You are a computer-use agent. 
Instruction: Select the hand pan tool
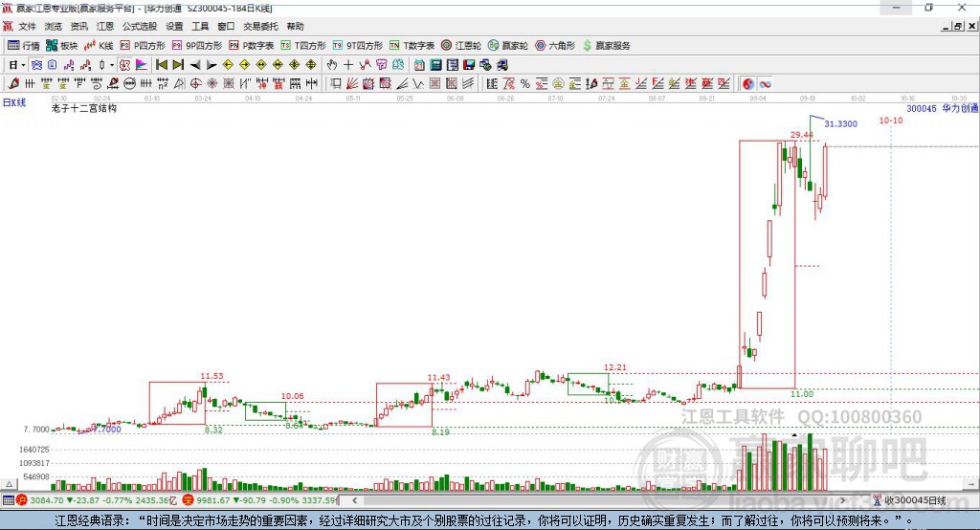(x=332, y=65)
